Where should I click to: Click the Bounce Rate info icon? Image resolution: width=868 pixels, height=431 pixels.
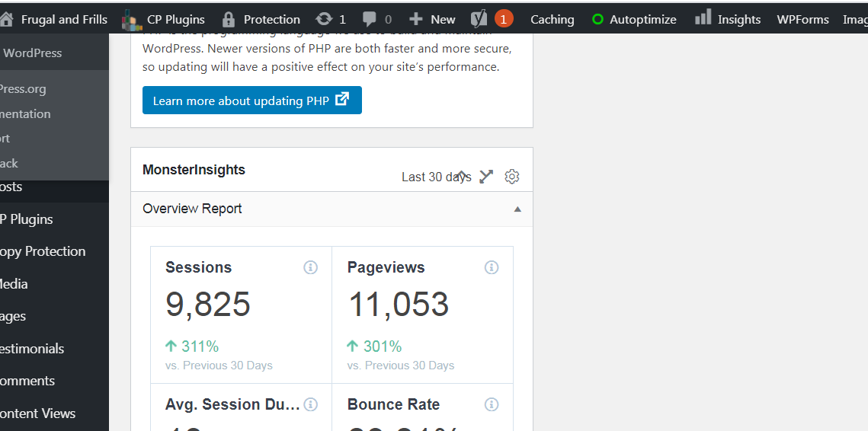pos(491,404)
